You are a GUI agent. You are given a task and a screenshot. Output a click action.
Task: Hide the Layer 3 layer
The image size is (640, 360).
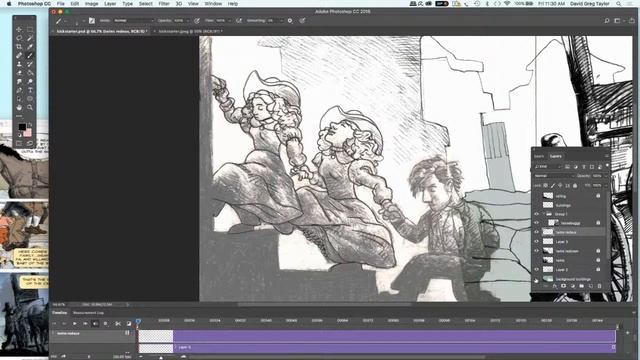point(536,242)
